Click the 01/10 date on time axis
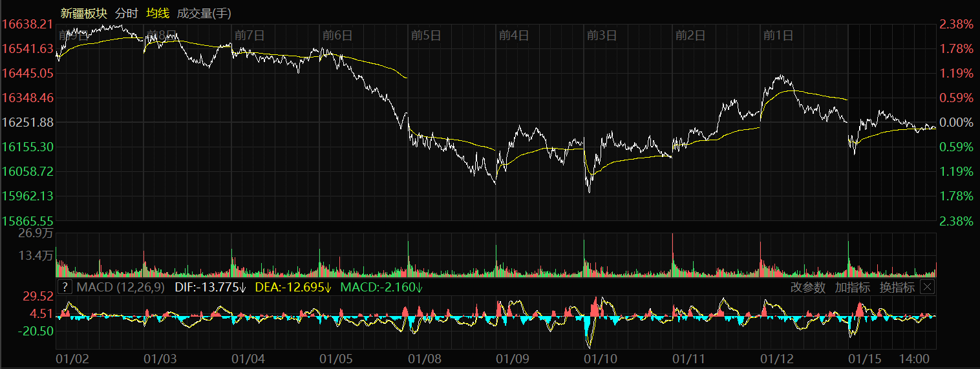This screenshot has height=369, width=980. pyautogui.click(x=601, y=358)
